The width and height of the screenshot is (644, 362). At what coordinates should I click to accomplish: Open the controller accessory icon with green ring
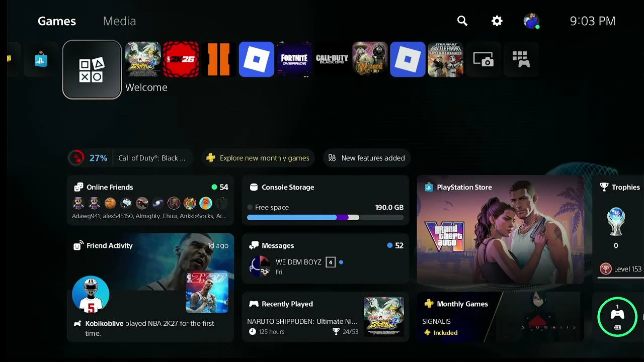click(617, 317)
